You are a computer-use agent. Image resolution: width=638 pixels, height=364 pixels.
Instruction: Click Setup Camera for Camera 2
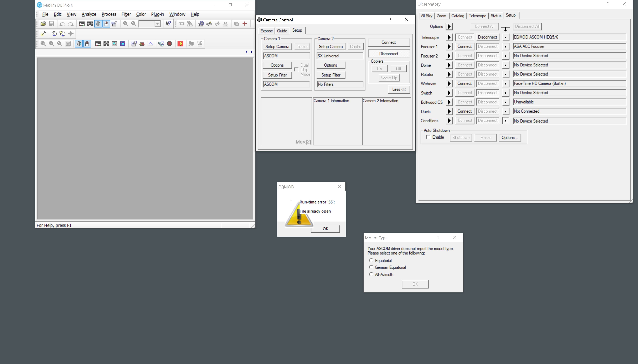[x=330, y=47]
